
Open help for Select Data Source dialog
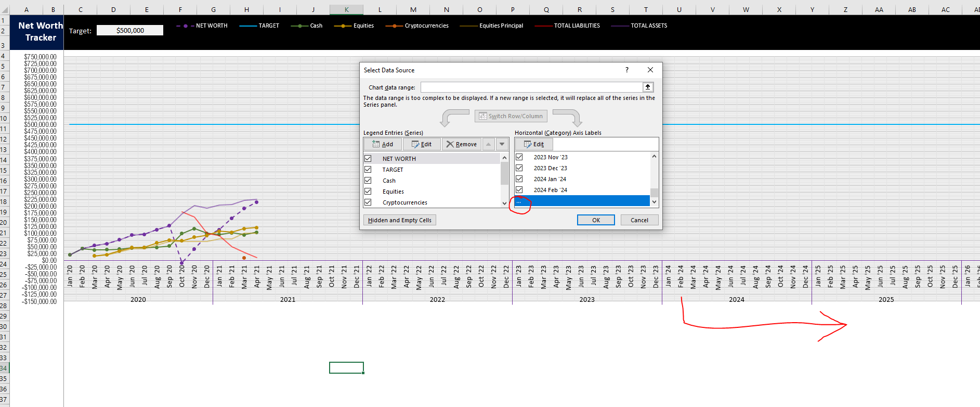(627, 70)
